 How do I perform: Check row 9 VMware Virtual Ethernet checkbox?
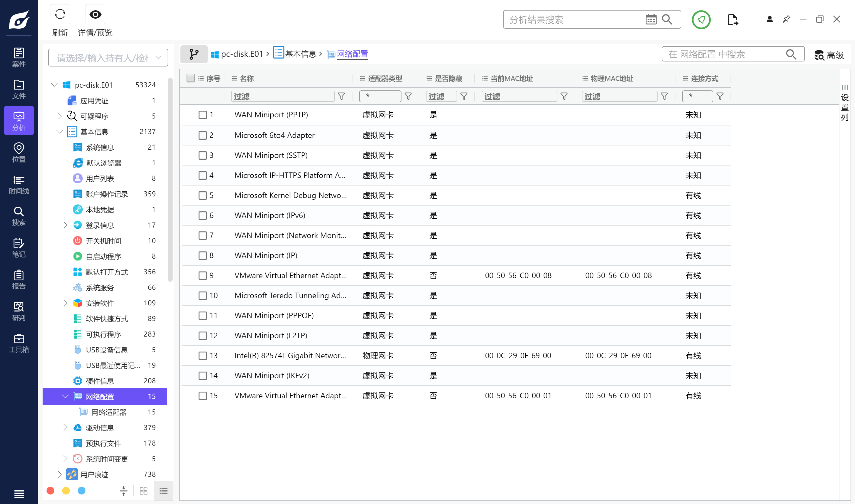pyautogui.click(x=203, y=275)
